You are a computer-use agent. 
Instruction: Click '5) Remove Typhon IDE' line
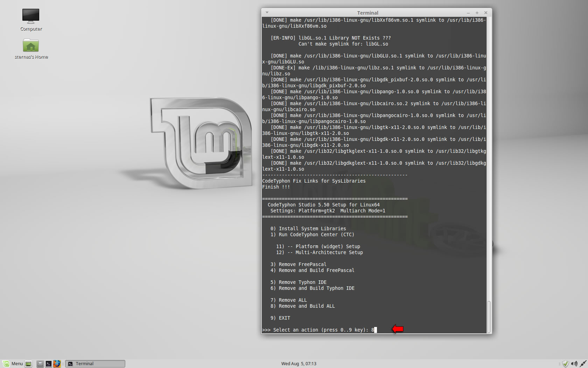point(298,282)
